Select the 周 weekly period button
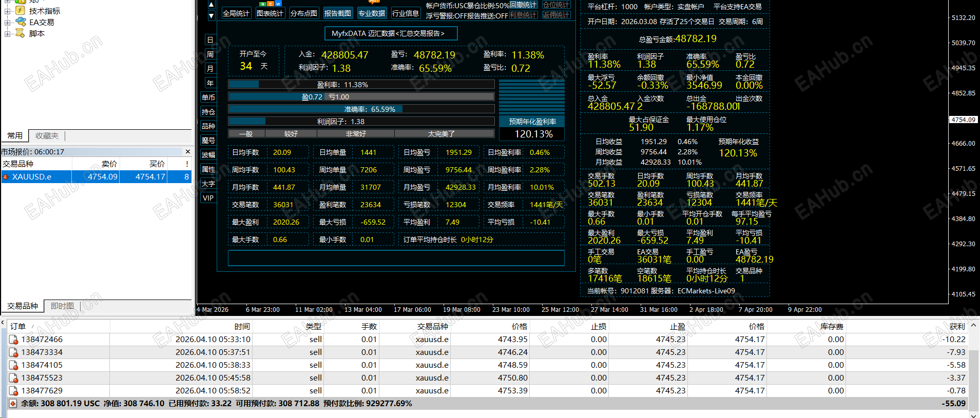The width and height of the screenshot is (980, 418). coord(210,54)
